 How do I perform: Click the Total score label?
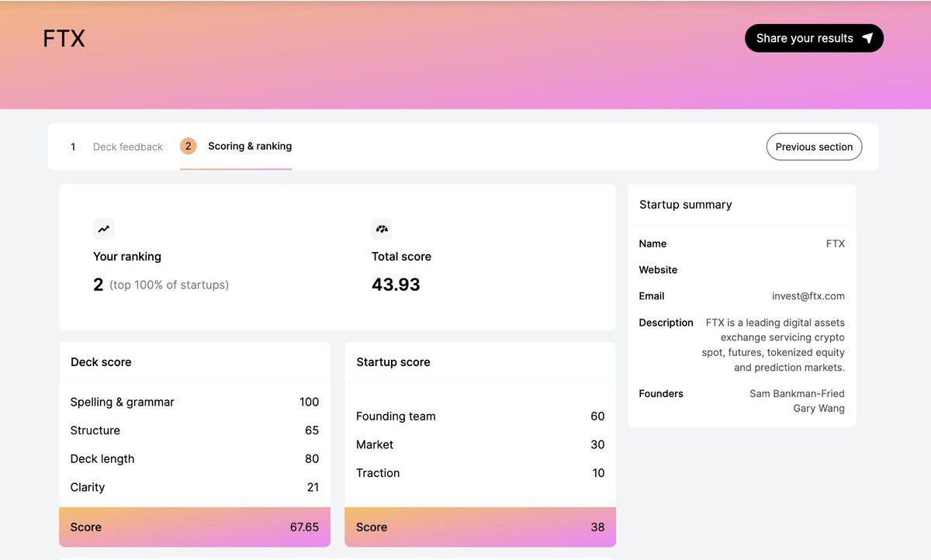tap(401, 257)
